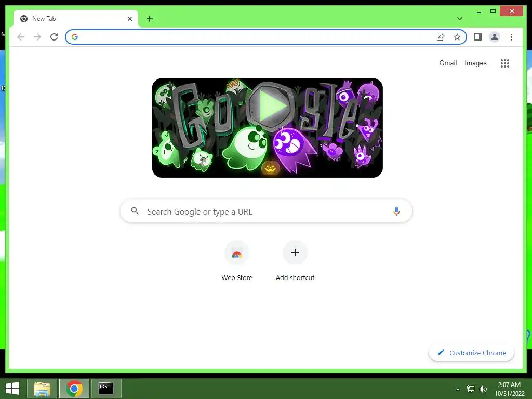Open Chrome three-dot menu

(x=511, y=37)
